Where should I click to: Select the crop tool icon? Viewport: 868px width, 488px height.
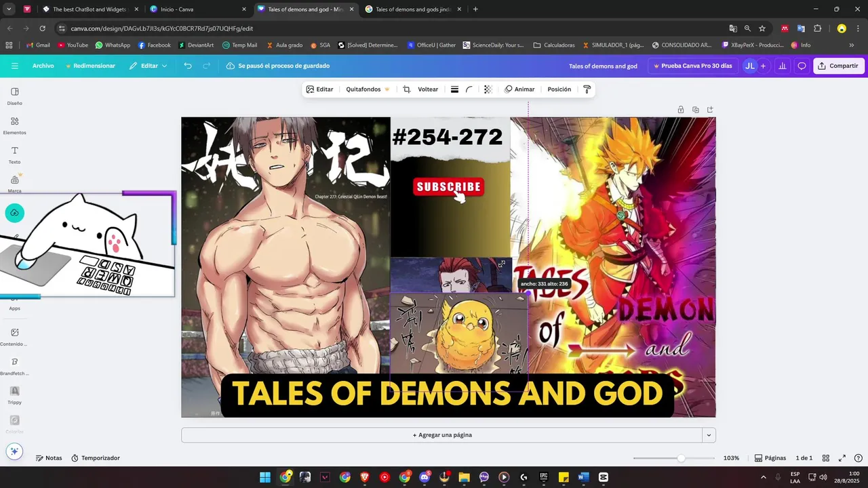406,89
